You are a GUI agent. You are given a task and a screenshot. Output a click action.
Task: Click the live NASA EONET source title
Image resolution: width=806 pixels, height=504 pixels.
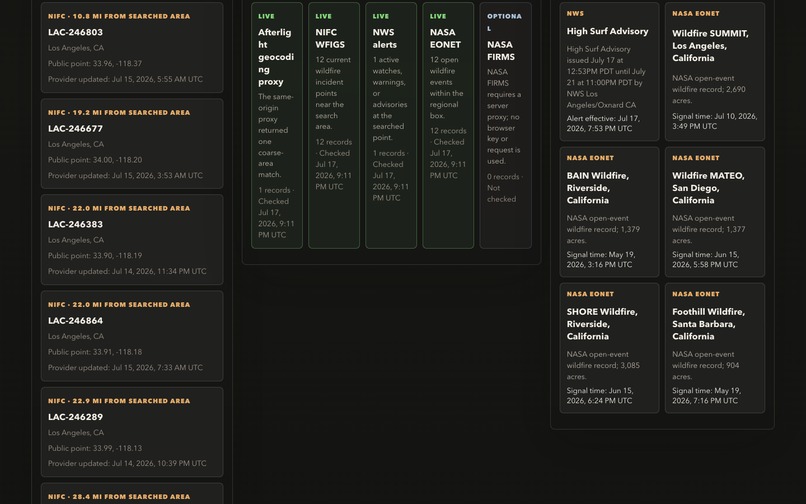pos(445,39)
